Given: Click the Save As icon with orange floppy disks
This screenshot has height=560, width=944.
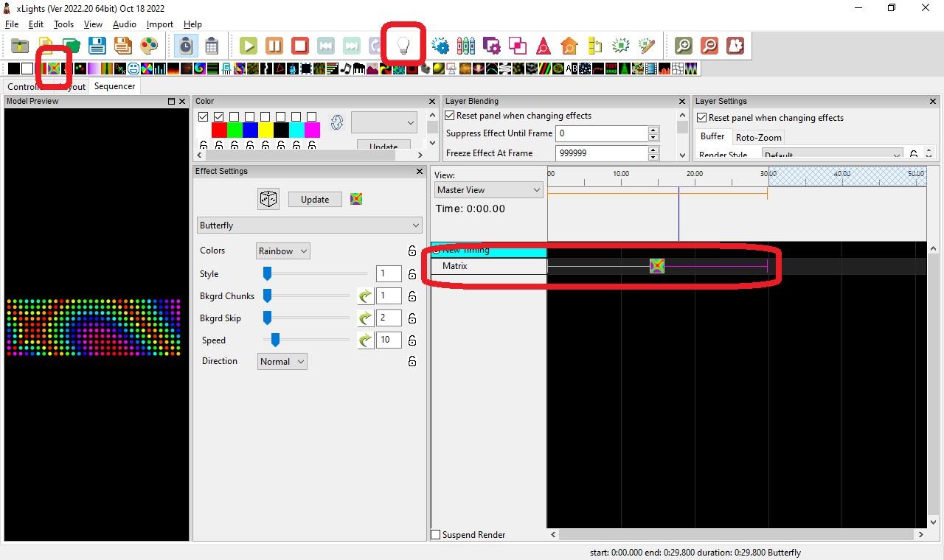Looking at the screenshot, I should click(123, 46).
